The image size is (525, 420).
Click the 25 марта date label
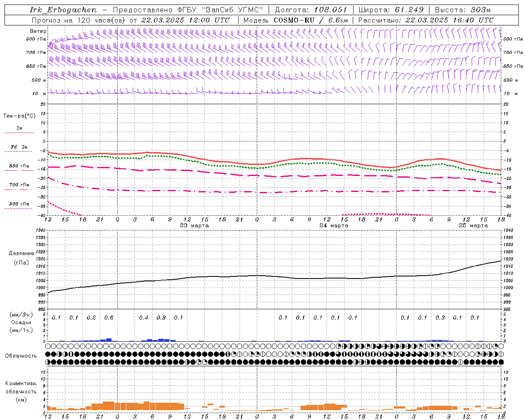click(473, 226)
